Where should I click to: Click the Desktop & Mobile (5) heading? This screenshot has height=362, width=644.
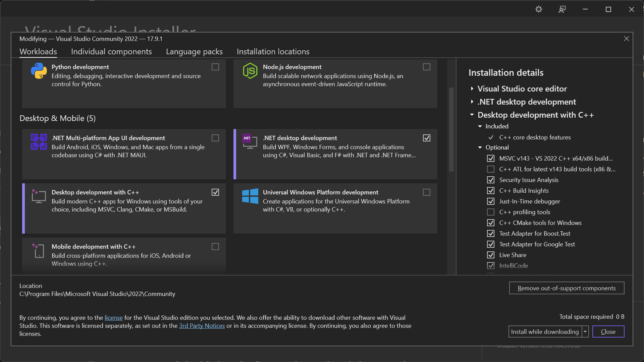pyautogui.click(x=57, y=118)
